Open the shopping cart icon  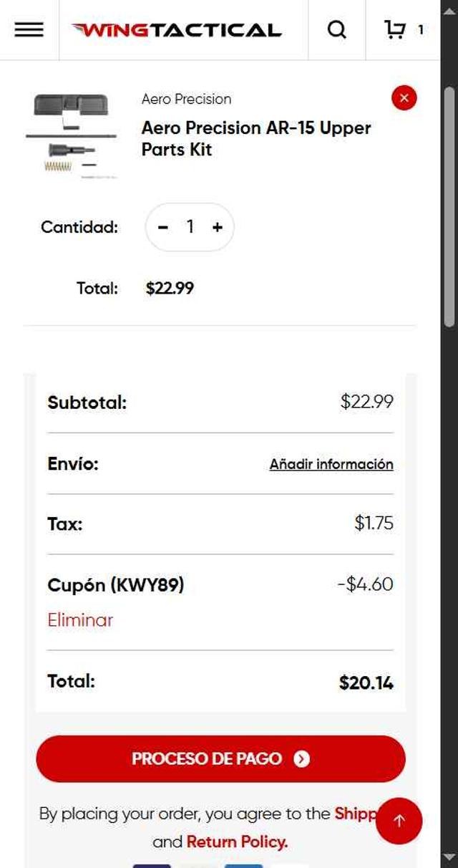click(x=396, y=29)
